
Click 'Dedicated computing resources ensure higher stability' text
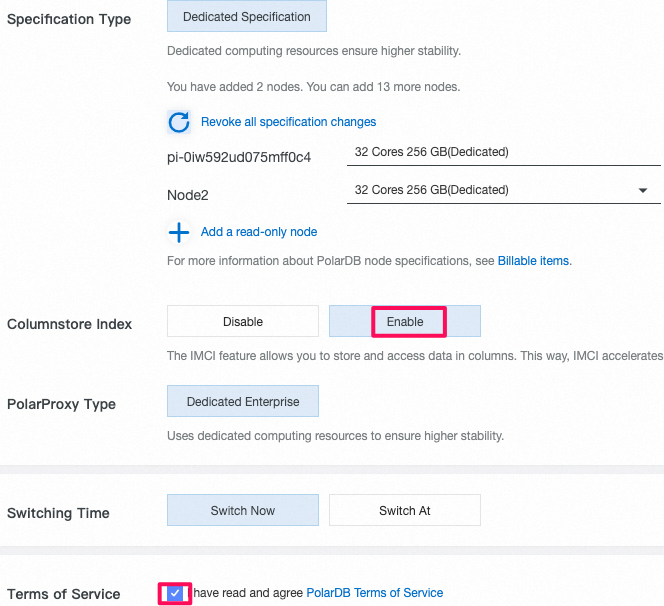314,51
